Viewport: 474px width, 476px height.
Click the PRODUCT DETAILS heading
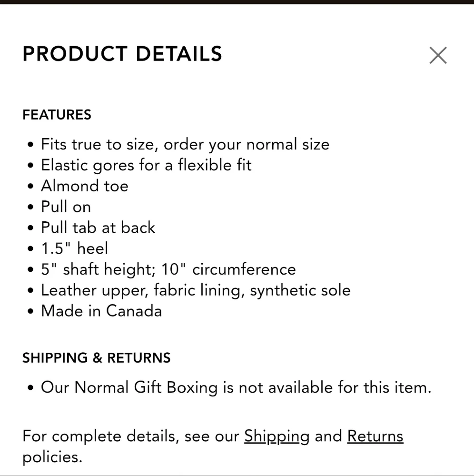coord(122,54)
